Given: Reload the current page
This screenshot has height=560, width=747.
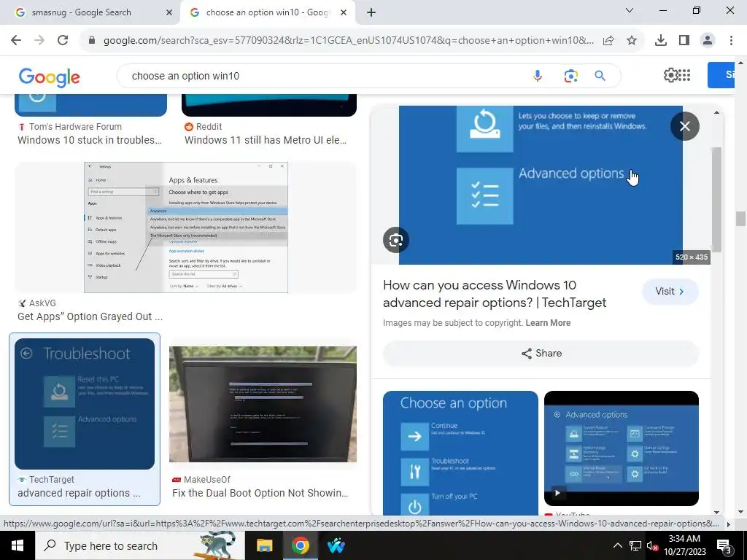Looking at the screenshot, I should coord(63,41).
